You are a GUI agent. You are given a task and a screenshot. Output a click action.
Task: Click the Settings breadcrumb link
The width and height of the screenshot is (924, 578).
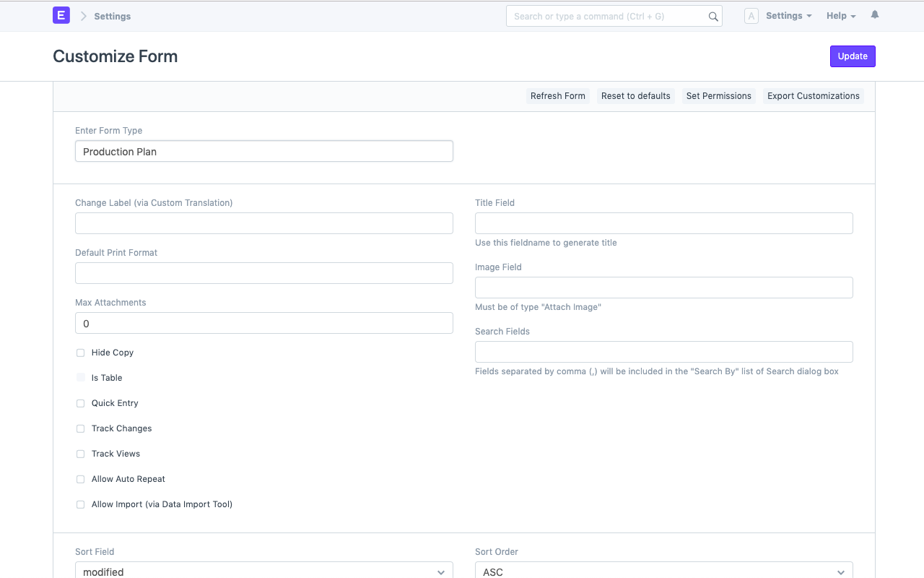pos(112,16)
